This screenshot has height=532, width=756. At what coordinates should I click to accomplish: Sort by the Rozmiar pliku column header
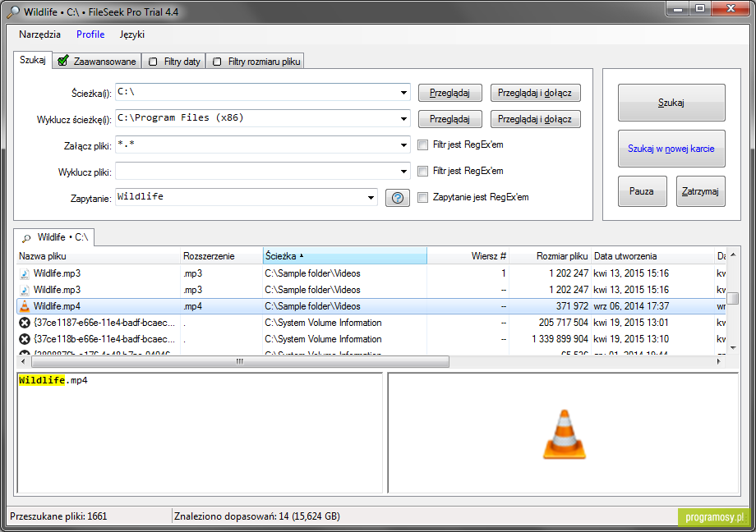click(x=550, y=256)
